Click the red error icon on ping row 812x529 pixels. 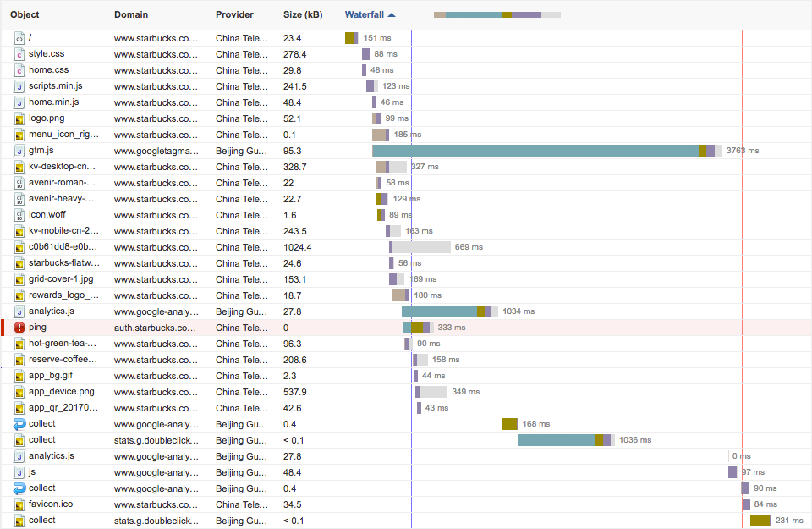tap(19, 328)
